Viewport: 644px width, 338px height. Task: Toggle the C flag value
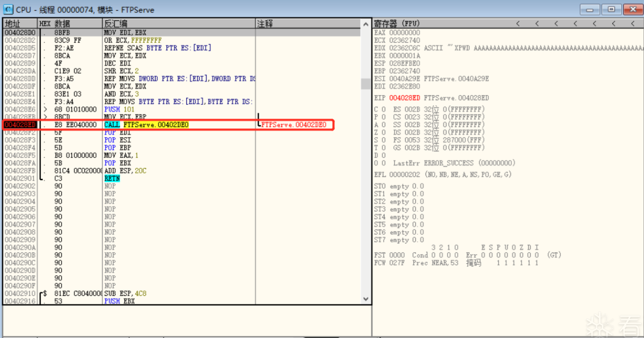(383, 109)
